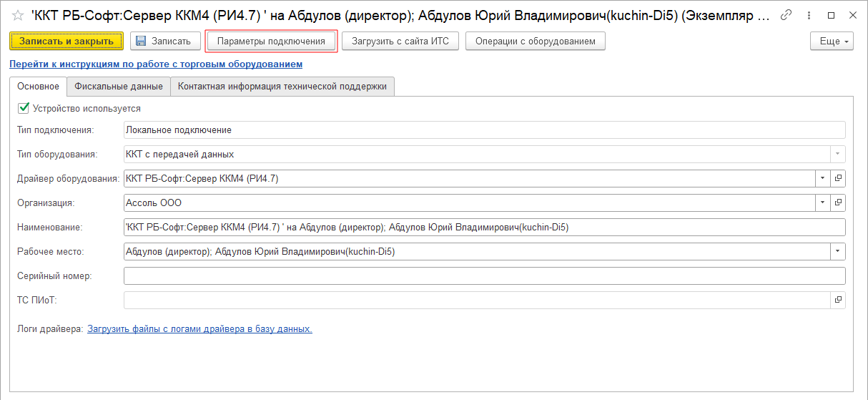Click Записать и закрыть button
The image size is (868, 400).
(x=66, y=42)
